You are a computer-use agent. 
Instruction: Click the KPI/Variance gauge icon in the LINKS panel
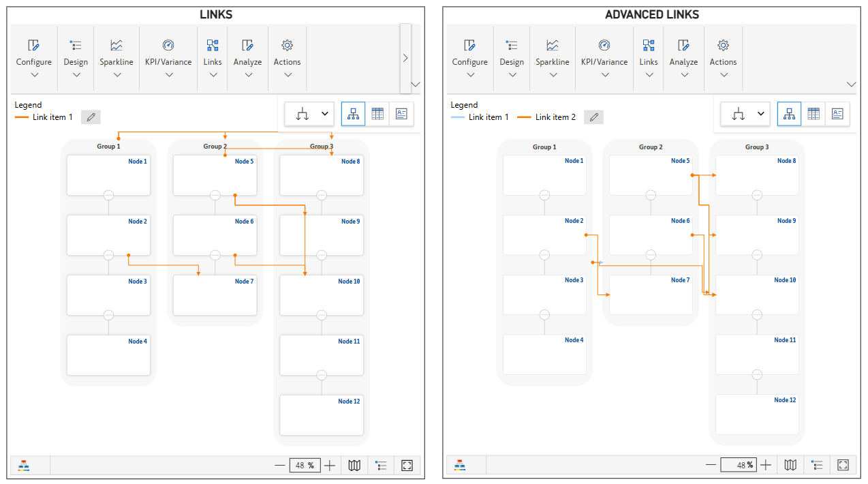pos(168,46)
